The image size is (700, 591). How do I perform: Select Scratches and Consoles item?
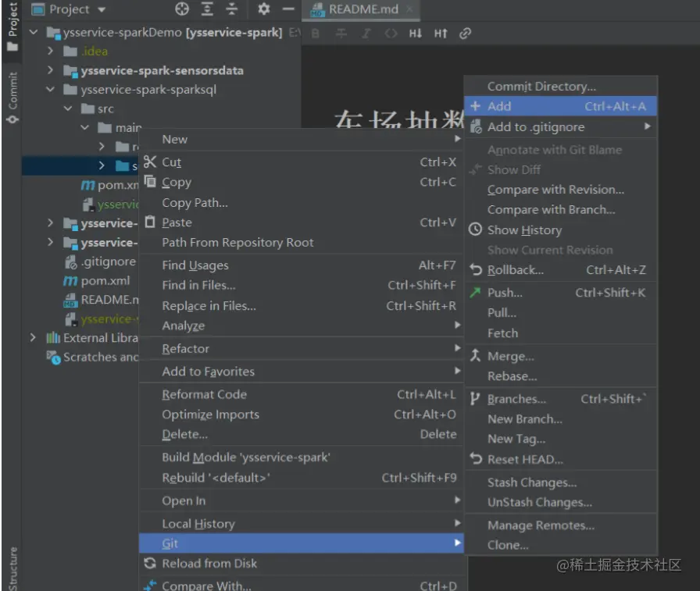(x=93, y=357)
